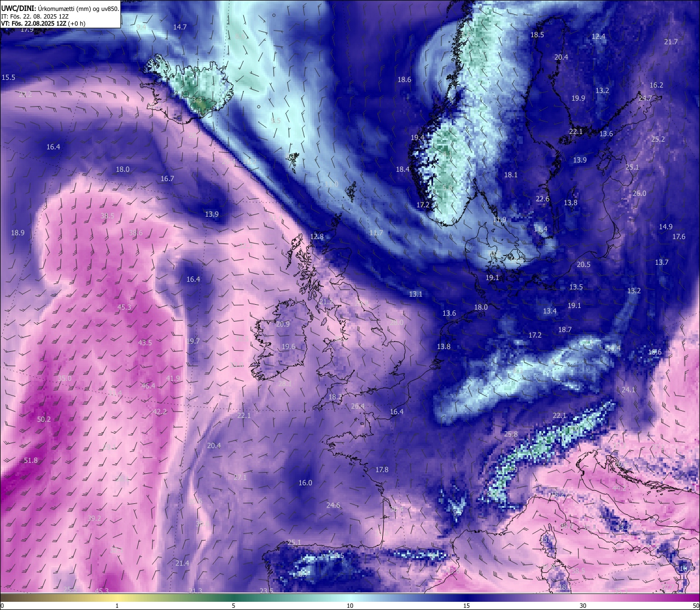Image resolution: width=700 pixels, height=610 pixels.
Task: Click the 22.6 value on the map
Action: (542, 199)
